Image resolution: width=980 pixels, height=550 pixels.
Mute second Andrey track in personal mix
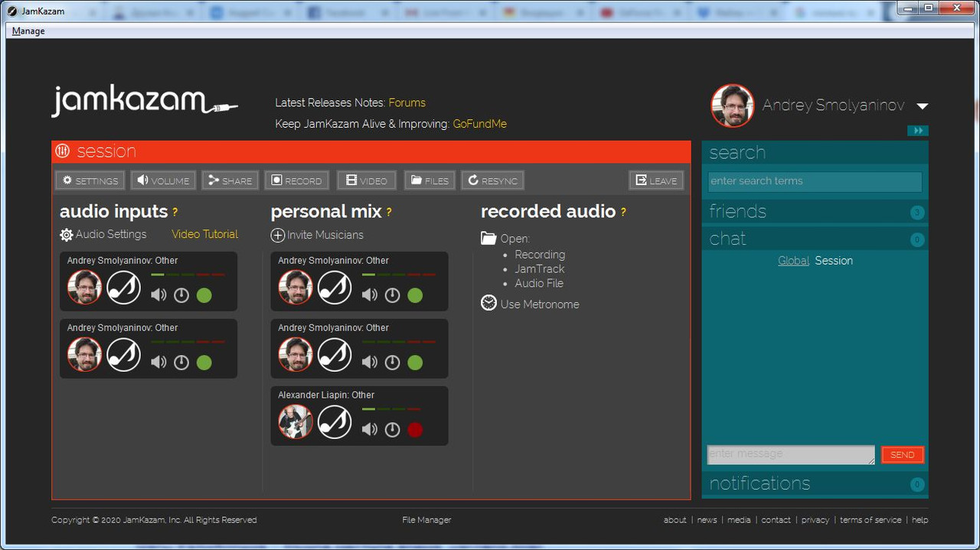(x=370, y=363)
